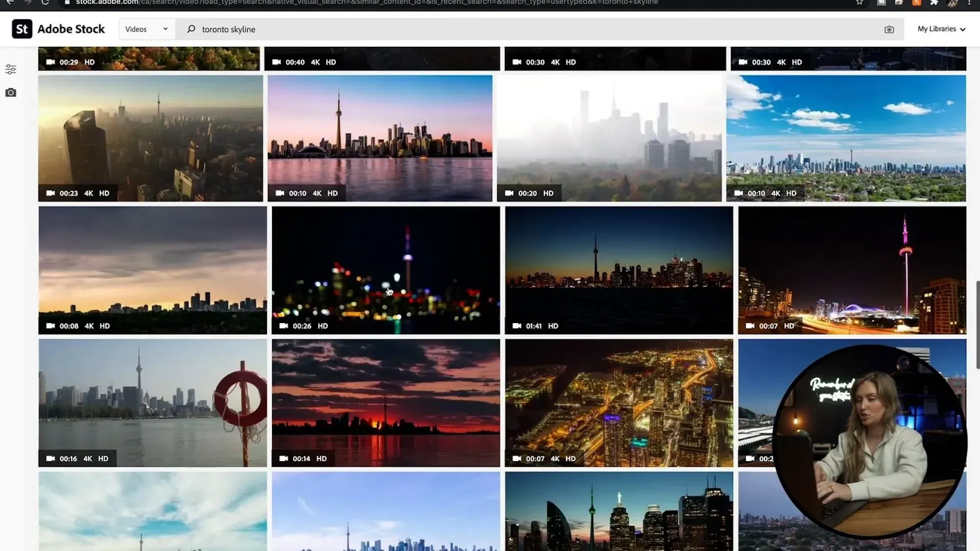Open the browser three-dot menu
Image resolution: width=980 pixels, height=551 pixels.
coord(970,3)
